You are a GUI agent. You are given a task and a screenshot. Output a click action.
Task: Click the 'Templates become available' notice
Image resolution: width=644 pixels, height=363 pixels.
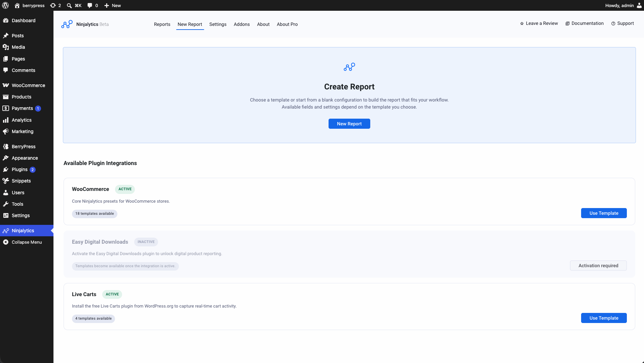[x=125, y=266]
